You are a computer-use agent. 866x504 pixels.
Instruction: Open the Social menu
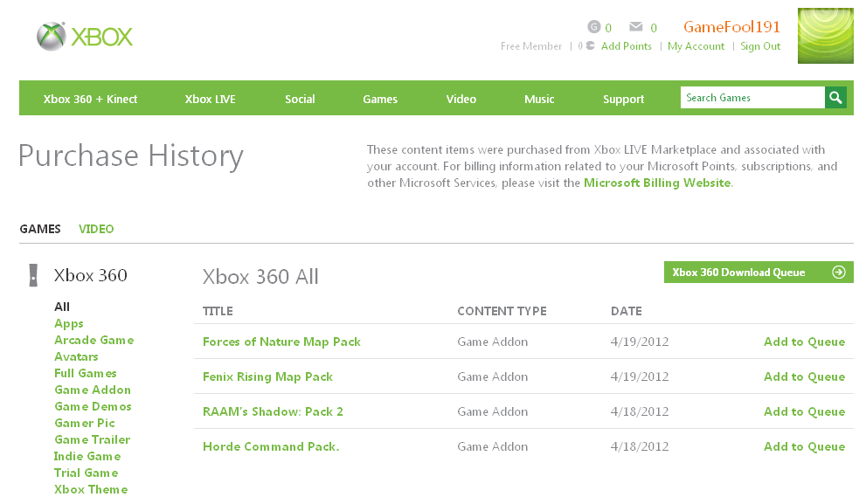click(300, 100)
